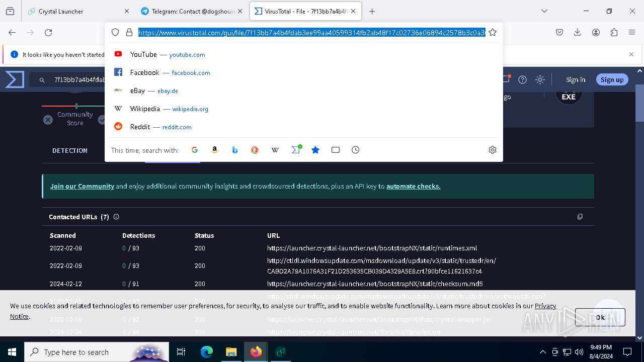Go back to previous page
The image size is (644, 362).
12,32
